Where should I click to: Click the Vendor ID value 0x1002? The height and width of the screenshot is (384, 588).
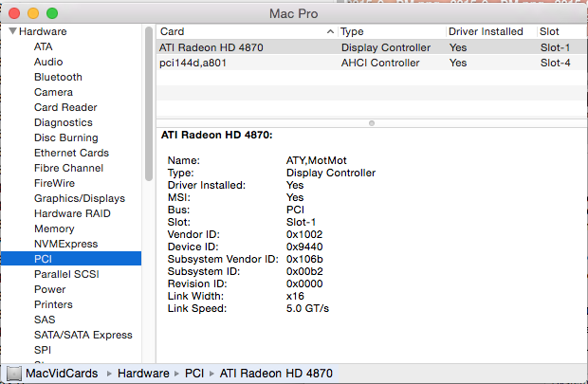304,234
